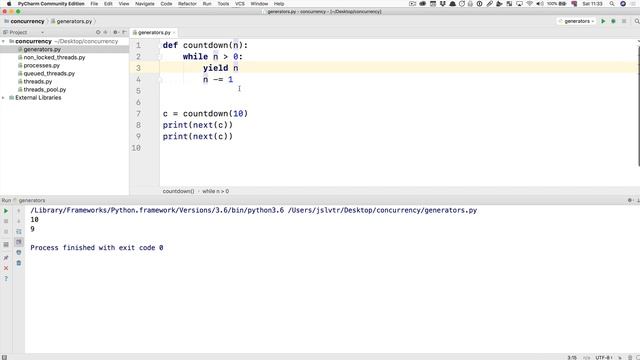Click line number 7 in gutter

click(x=138, y=113)
